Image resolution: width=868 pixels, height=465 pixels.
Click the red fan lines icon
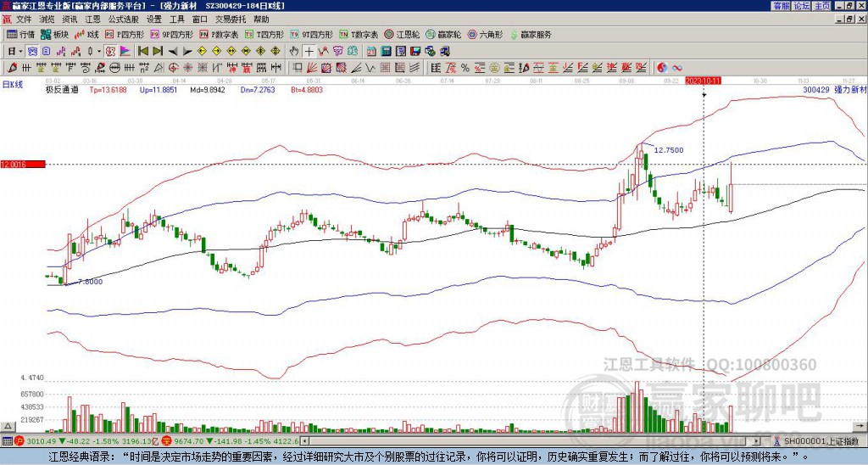point(312,68)
